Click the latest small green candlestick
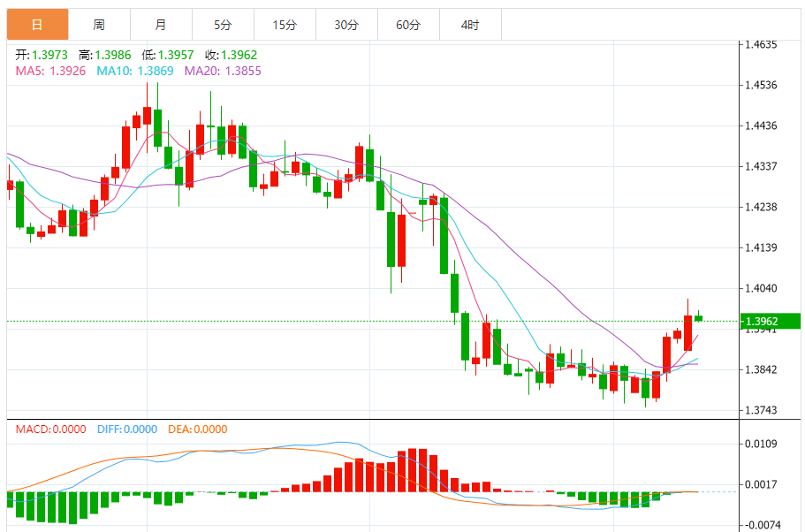 tap(699, 318)
